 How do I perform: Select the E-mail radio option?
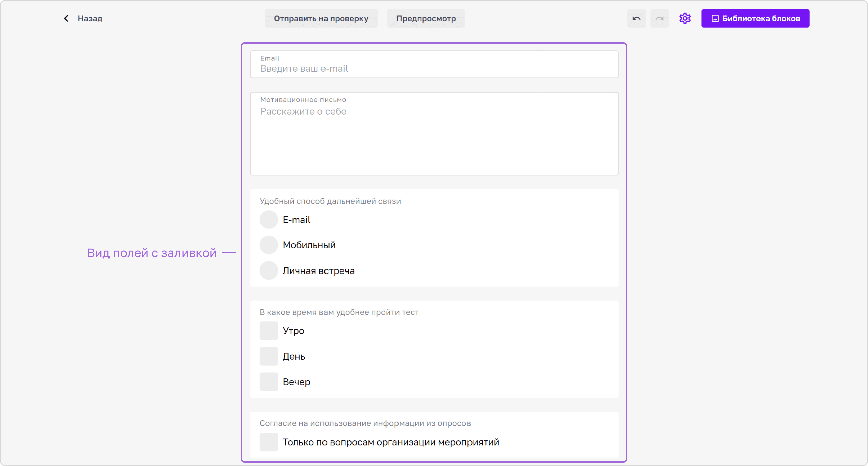(269, 220)
